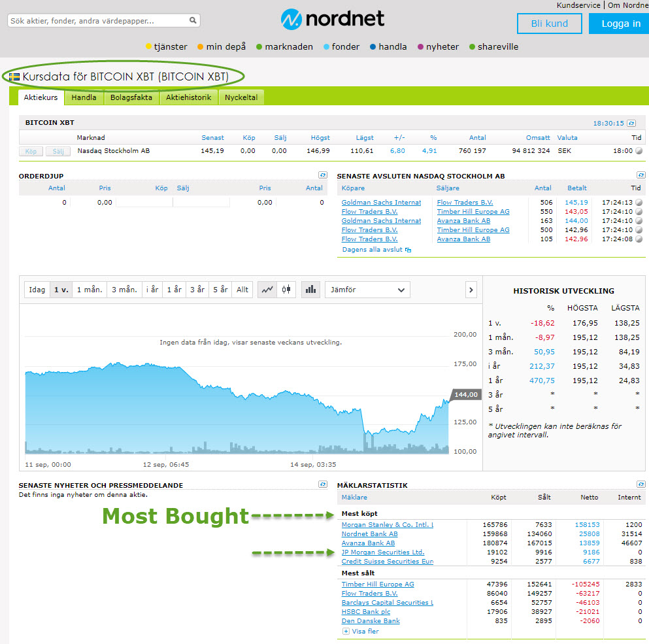Viewport: 649px width, 644px height.
Task: Sort trades by the Köpare column header
Action: (353, 188)
